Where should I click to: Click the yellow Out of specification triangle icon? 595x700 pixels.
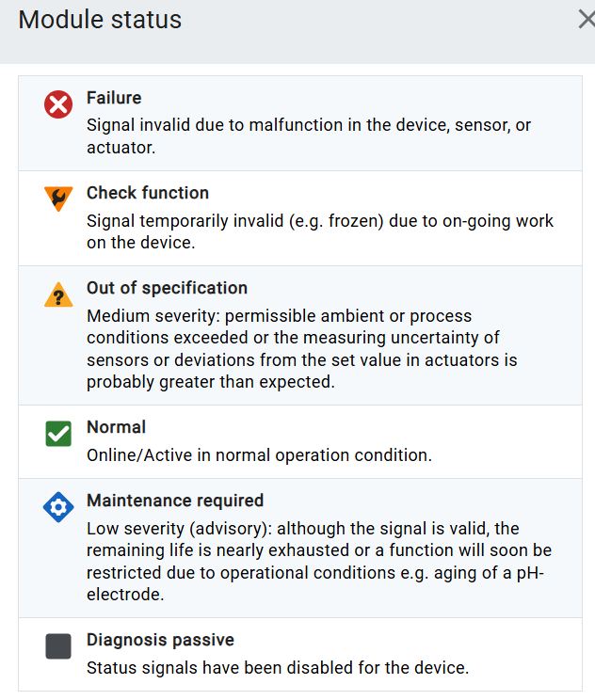coord(58,295)
